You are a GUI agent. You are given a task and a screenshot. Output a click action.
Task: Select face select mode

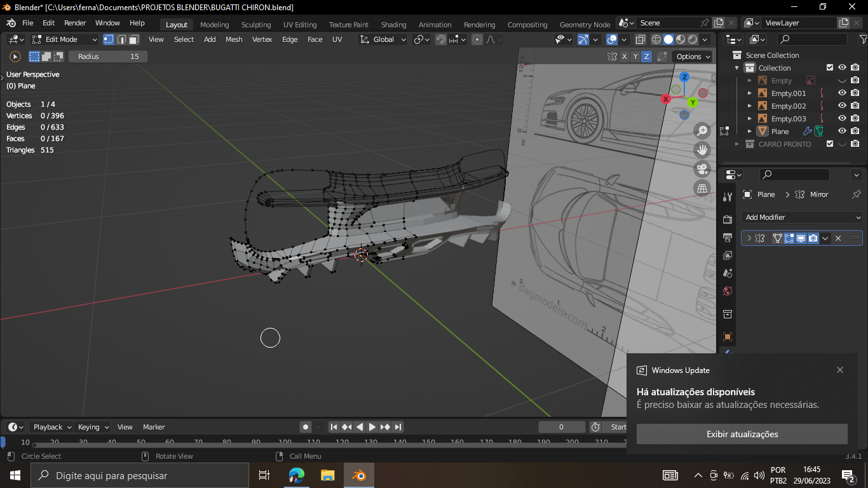[x=134, y=39]
